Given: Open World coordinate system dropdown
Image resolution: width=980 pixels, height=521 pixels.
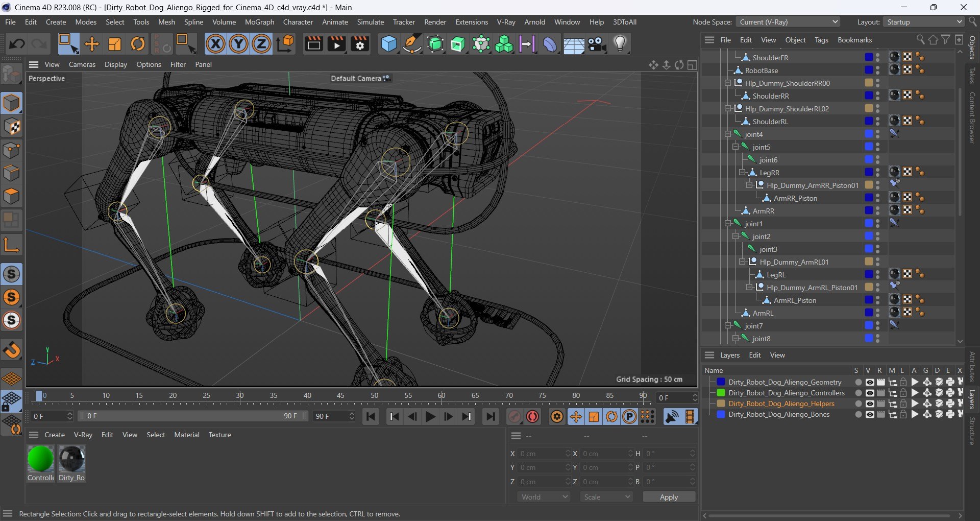Looking at the screenshot, I should click(544, 497).
